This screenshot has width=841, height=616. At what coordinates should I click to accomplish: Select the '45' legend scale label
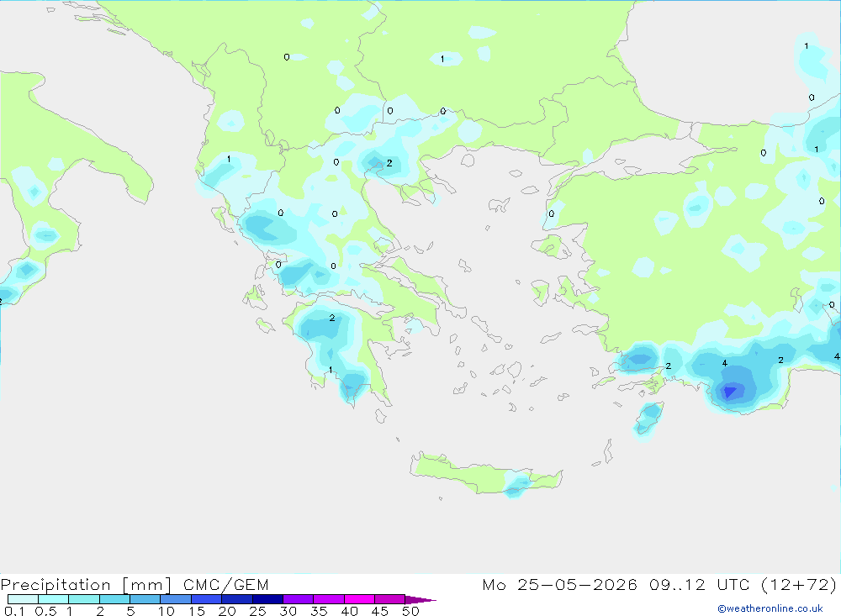380,611
